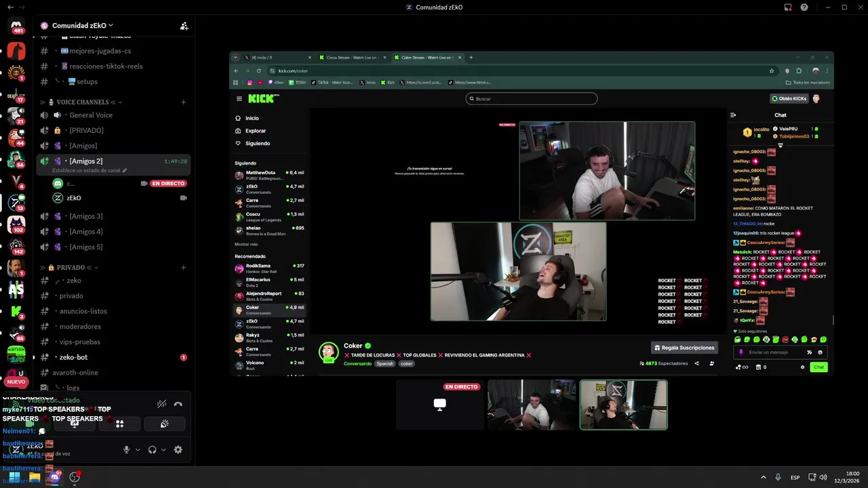Open File Explorer from the taskbar

click(x=35, y=477)
